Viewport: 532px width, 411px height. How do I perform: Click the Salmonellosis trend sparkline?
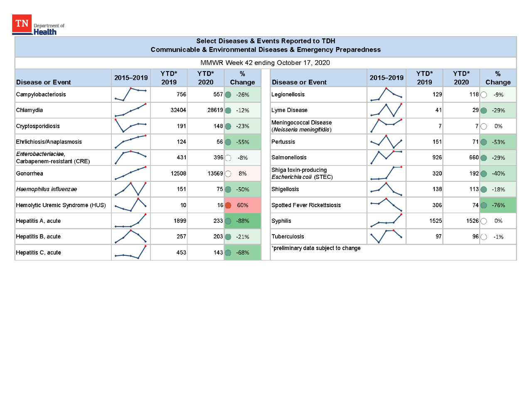[386, 158]
